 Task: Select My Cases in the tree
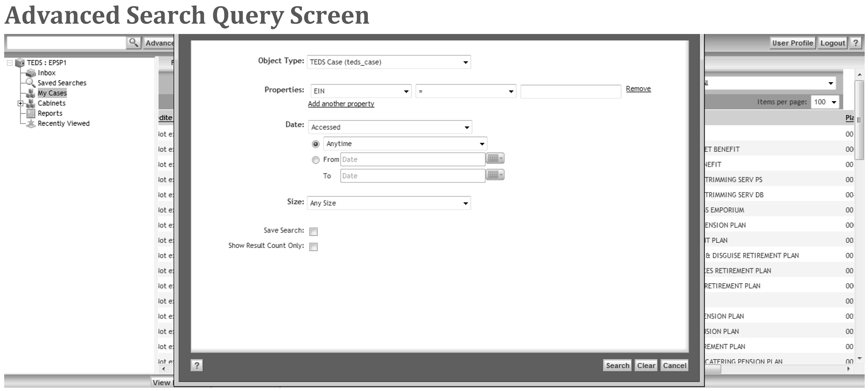pyautogui.click(x=52, y=93)
